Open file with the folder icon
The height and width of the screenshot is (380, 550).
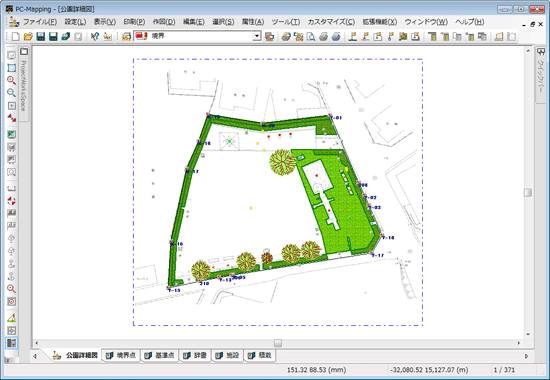(x=28, y=36)
